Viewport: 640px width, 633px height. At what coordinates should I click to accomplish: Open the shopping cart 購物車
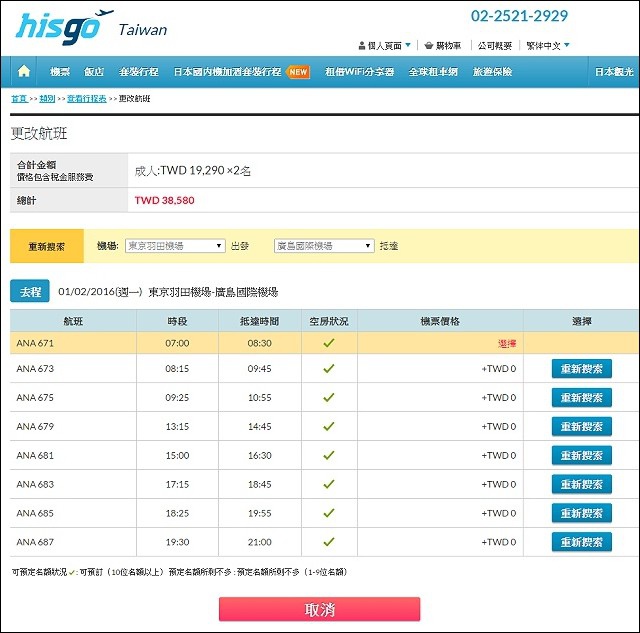coord(443,46)
